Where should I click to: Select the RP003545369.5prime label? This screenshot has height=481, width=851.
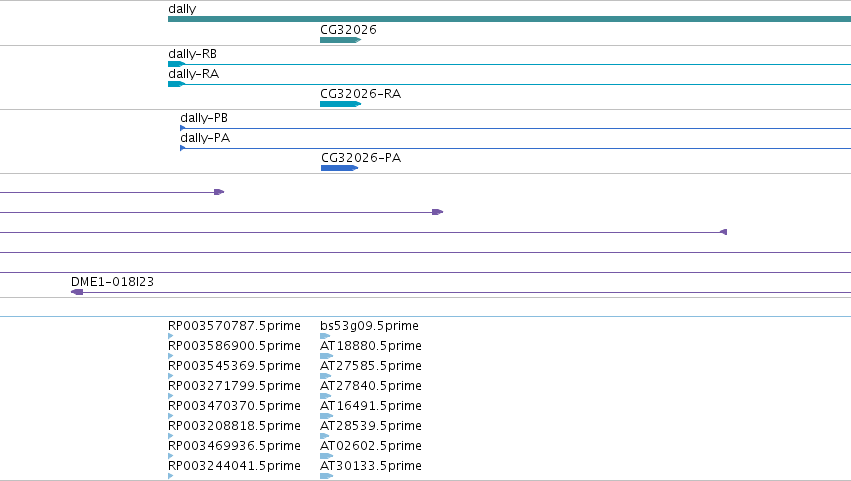pos(234,366)
